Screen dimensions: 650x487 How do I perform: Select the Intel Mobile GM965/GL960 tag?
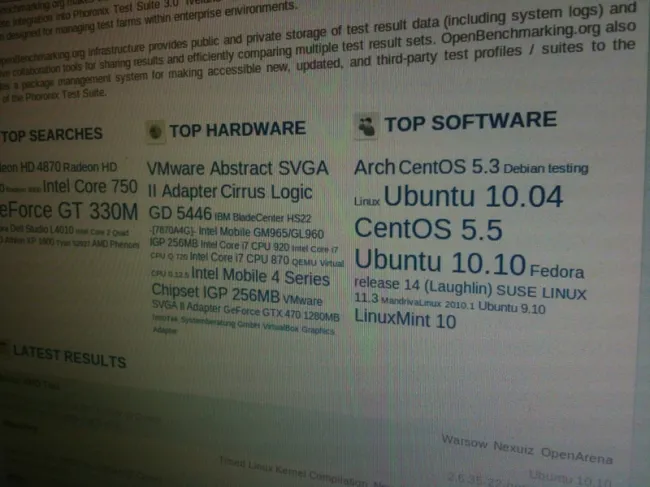click(261, 233)
